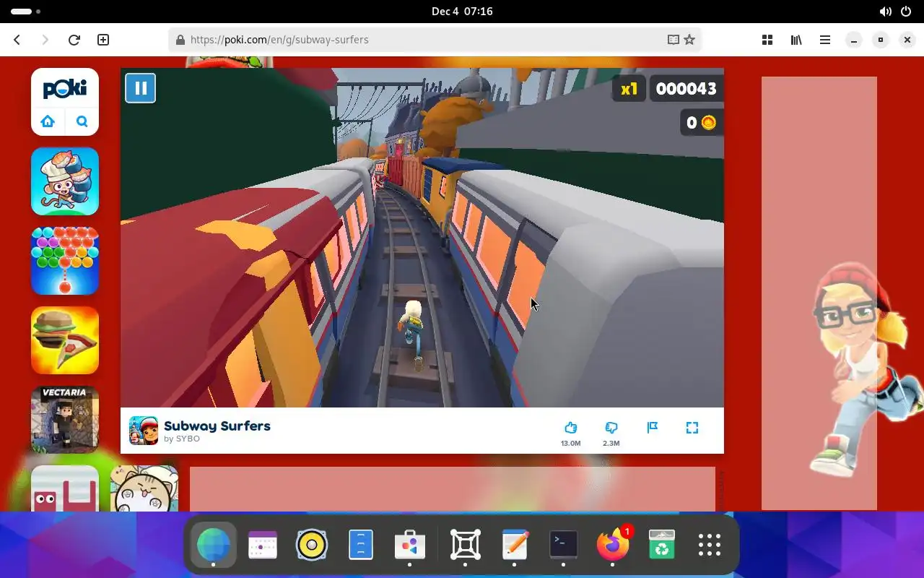Report the game with flag icon
924x578 pixels.
[x=652, y=427]
